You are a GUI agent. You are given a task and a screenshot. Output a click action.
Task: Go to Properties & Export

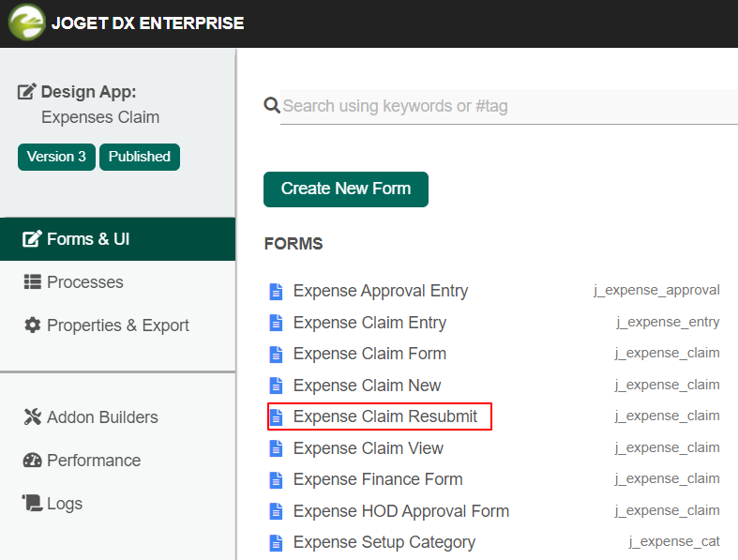tap(117, 325)
